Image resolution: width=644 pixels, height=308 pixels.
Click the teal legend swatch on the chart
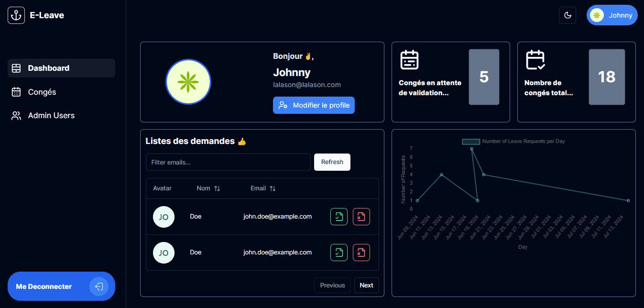coord(471,141)
